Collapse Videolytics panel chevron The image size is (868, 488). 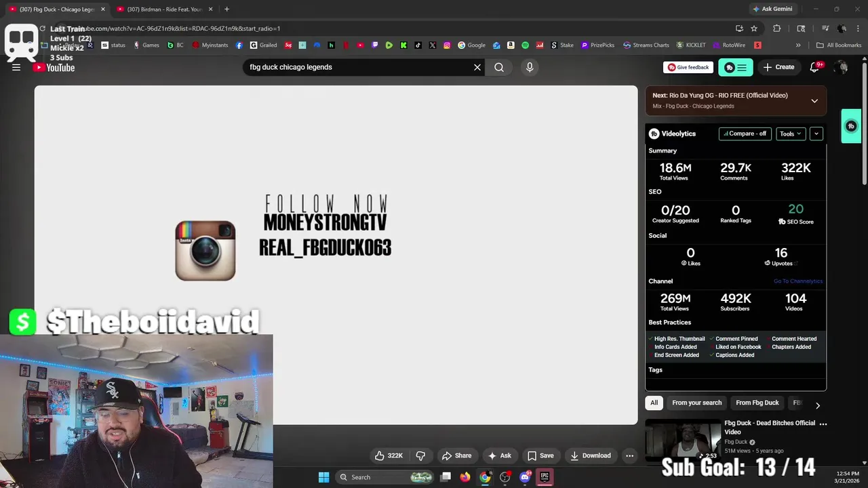816,134
